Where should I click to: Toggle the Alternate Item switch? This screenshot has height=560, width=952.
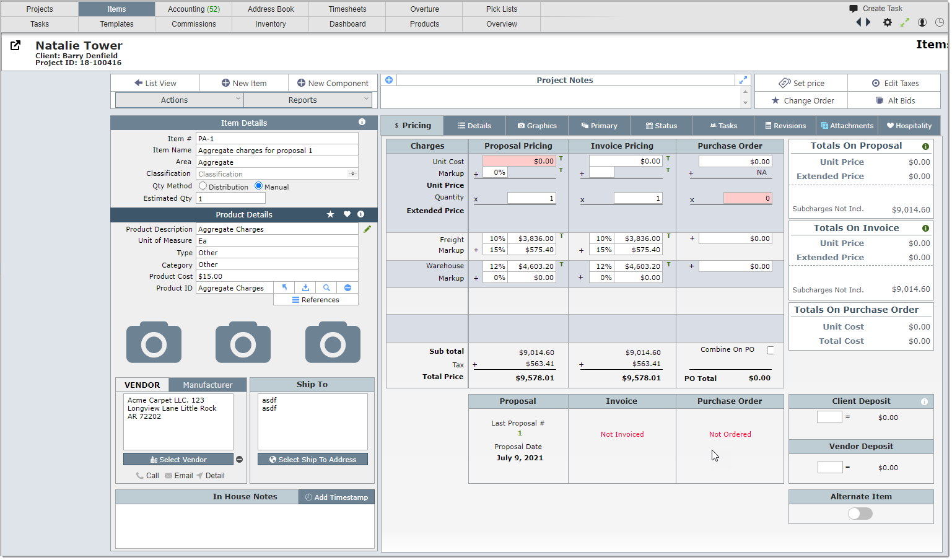[860, 514]
